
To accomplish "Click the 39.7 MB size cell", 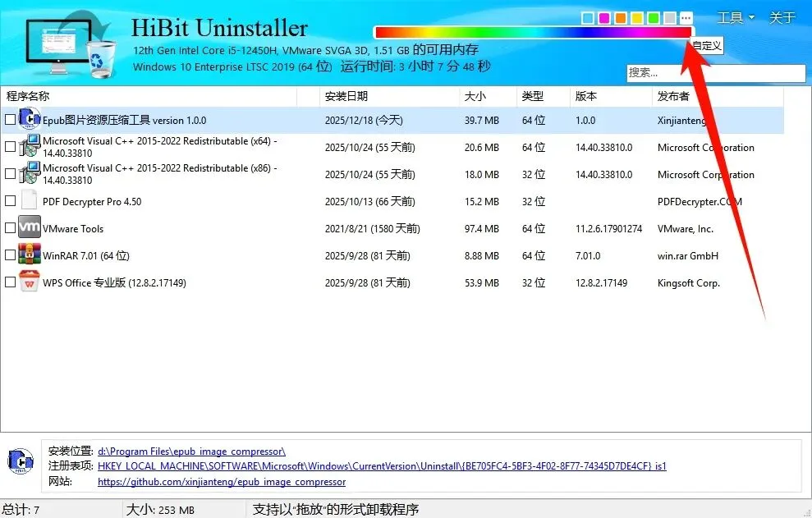I will tap(482, 120).
